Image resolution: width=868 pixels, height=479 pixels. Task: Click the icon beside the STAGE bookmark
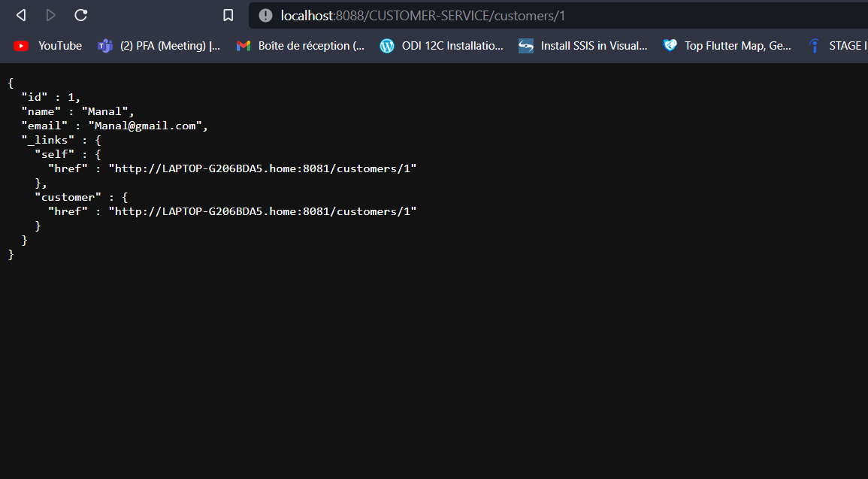coord(814,45)
